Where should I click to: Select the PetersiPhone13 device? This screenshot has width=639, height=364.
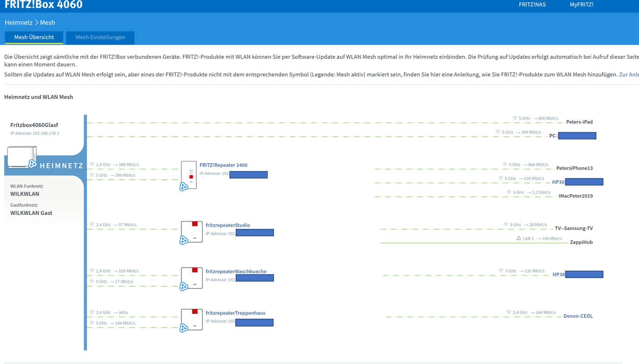pos(575,168)
